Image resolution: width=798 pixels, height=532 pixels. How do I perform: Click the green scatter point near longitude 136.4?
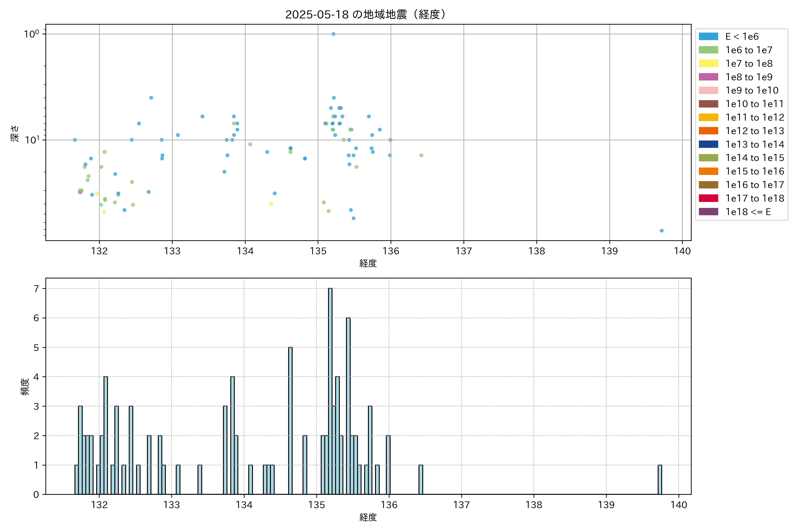tap(421, 155)
